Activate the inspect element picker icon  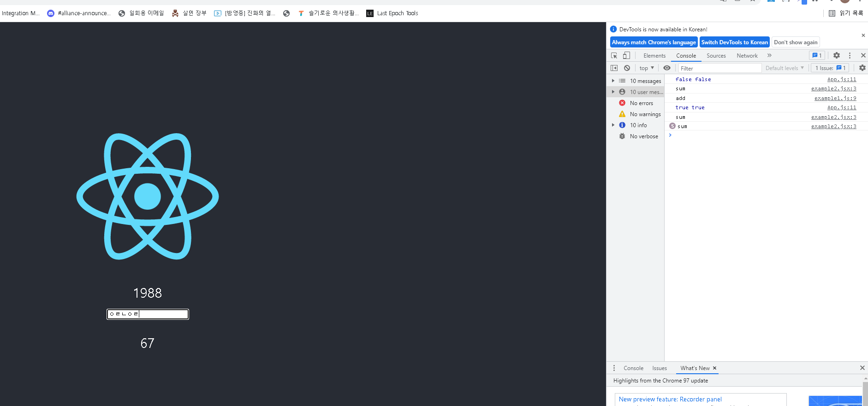pos(614,55)
